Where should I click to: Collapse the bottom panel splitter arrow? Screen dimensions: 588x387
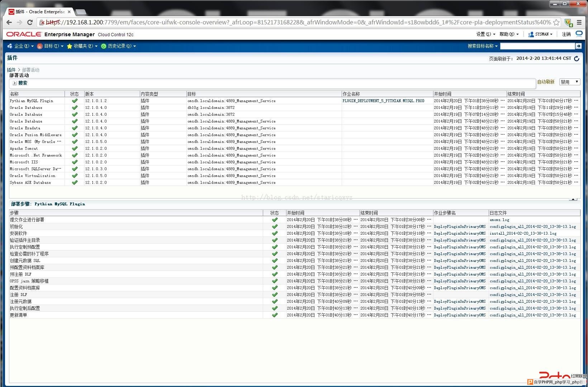coord(573,199)
